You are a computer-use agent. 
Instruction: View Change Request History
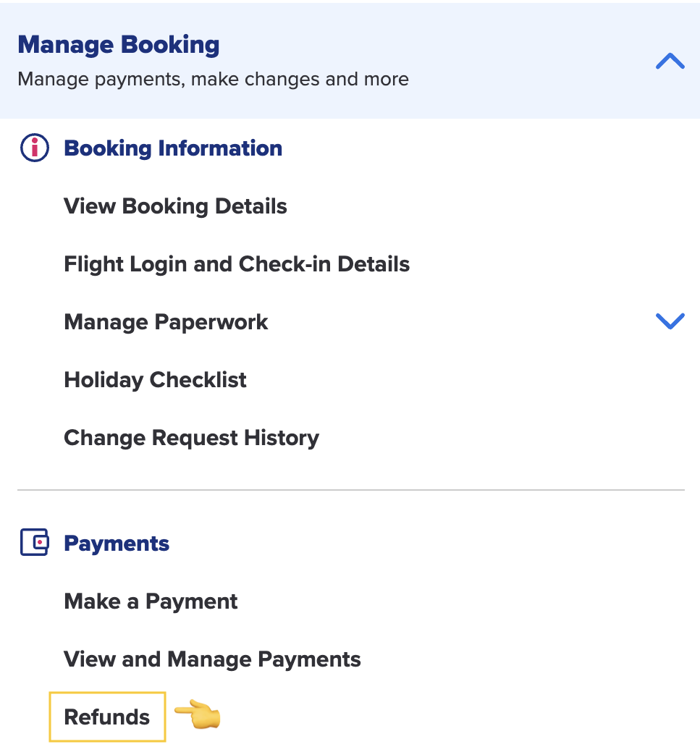(x=191, y=438)
